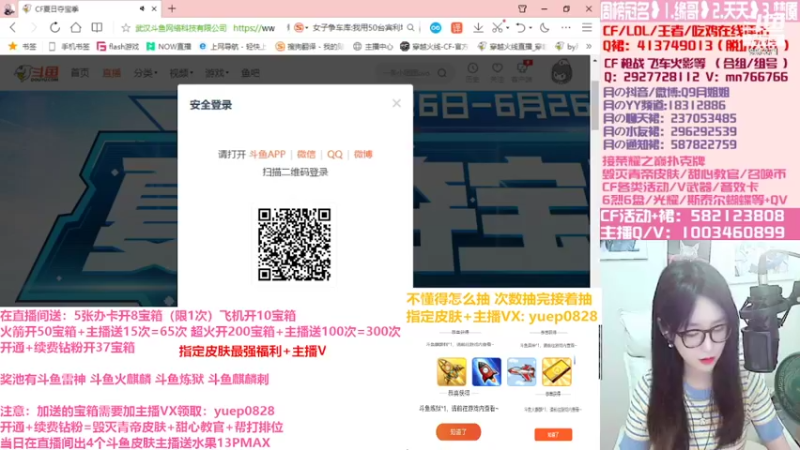This screenshot has height=450, width=800.
Task: Bookmark this page with the star icon
Action: point(126,28)
